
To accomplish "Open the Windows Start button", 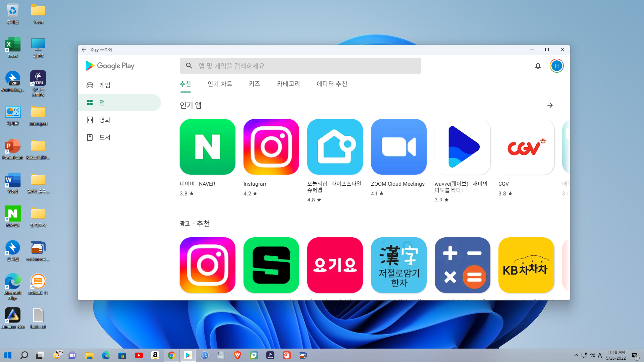I will 8,355.
